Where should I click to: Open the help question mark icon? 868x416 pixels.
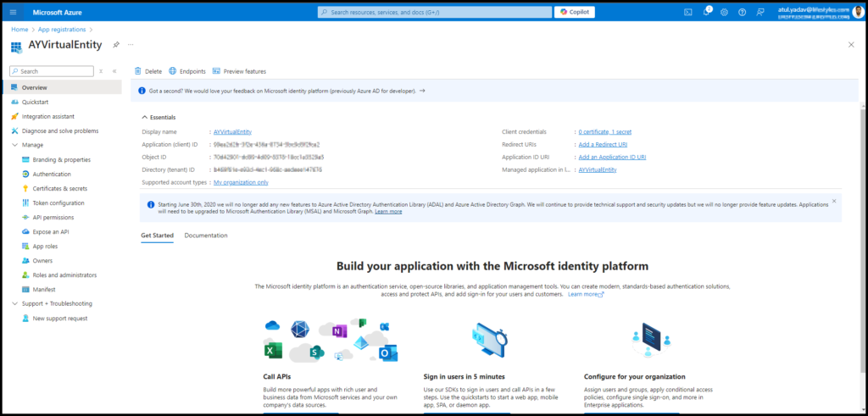pyautogui.click(x=743, y=12)
